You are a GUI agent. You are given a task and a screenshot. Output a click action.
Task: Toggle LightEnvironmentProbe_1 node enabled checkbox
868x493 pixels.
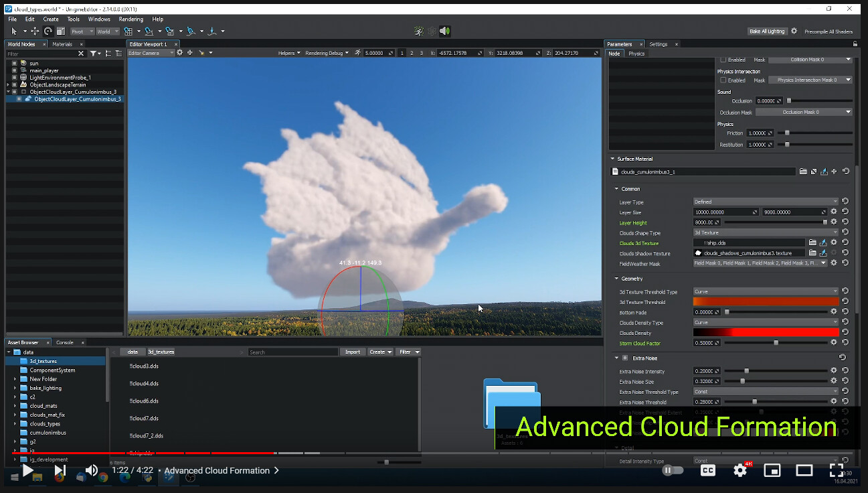pyautogui.click(x=15, y=78)
